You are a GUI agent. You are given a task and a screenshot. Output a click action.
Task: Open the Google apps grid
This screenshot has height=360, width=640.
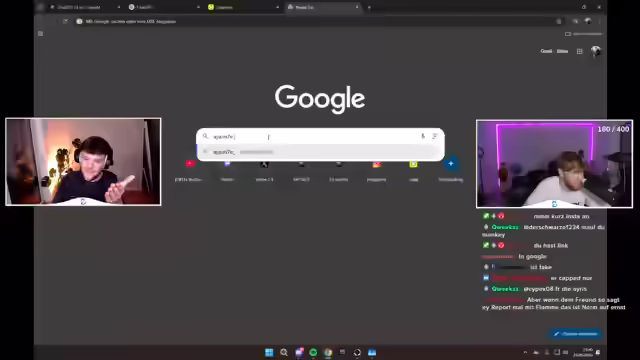pyautogui.click(x=580, y=51)
